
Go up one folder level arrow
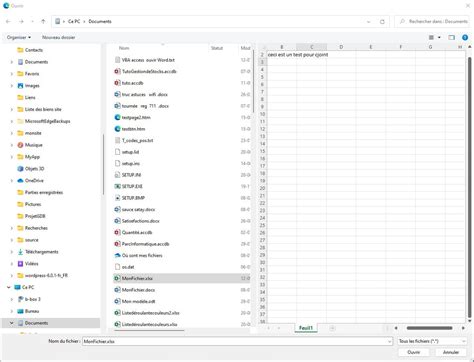click(43, 21)
